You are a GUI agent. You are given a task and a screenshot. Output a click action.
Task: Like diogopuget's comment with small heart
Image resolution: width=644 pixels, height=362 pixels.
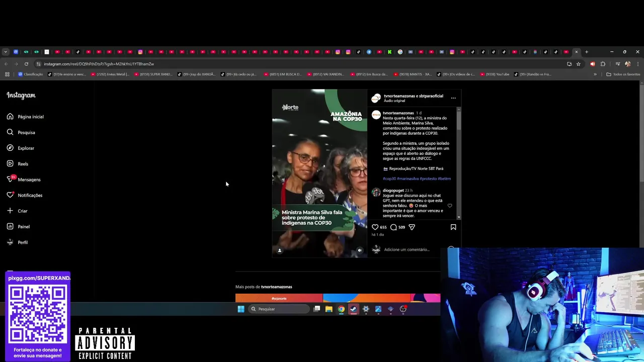450,206
